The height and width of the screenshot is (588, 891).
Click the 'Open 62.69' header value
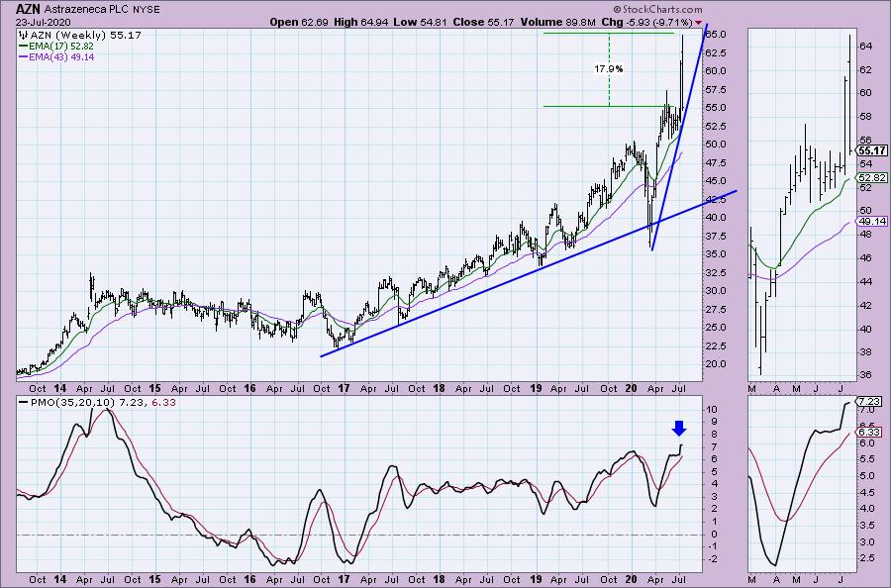pos(299,22)
